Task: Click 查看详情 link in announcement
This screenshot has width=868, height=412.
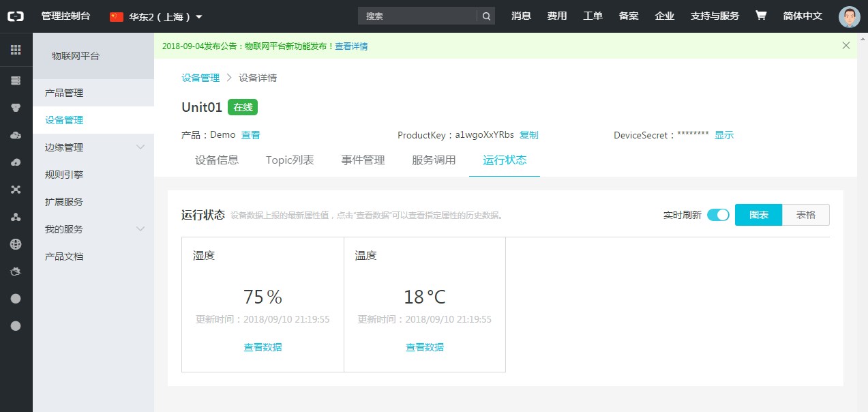Action: pos(351,46)
